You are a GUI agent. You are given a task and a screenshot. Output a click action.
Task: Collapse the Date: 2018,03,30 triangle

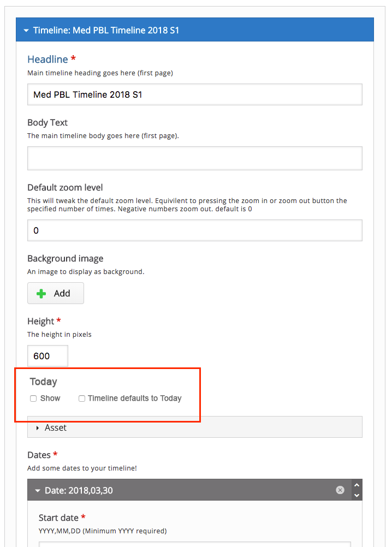pyautogui.click(x=38, y=490)
